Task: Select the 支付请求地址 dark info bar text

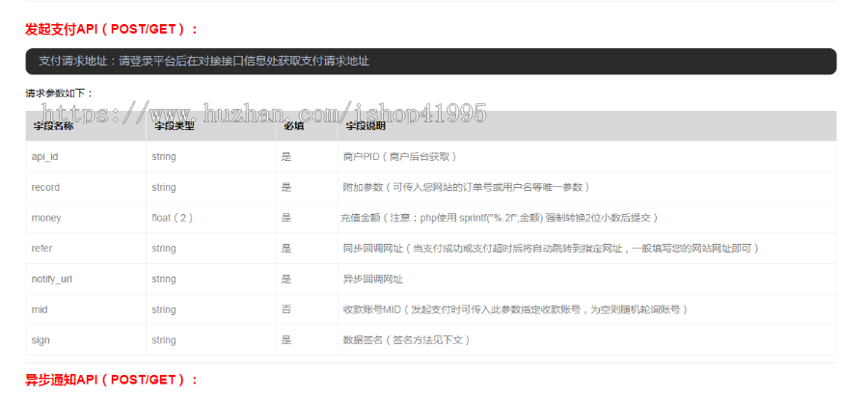Action: tap(203, 62)
